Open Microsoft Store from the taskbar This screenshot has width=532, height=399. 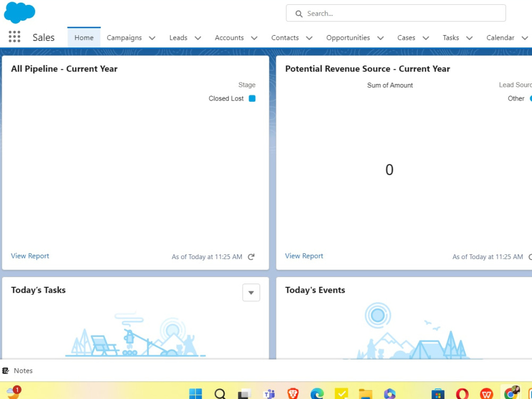coord(438,394)
